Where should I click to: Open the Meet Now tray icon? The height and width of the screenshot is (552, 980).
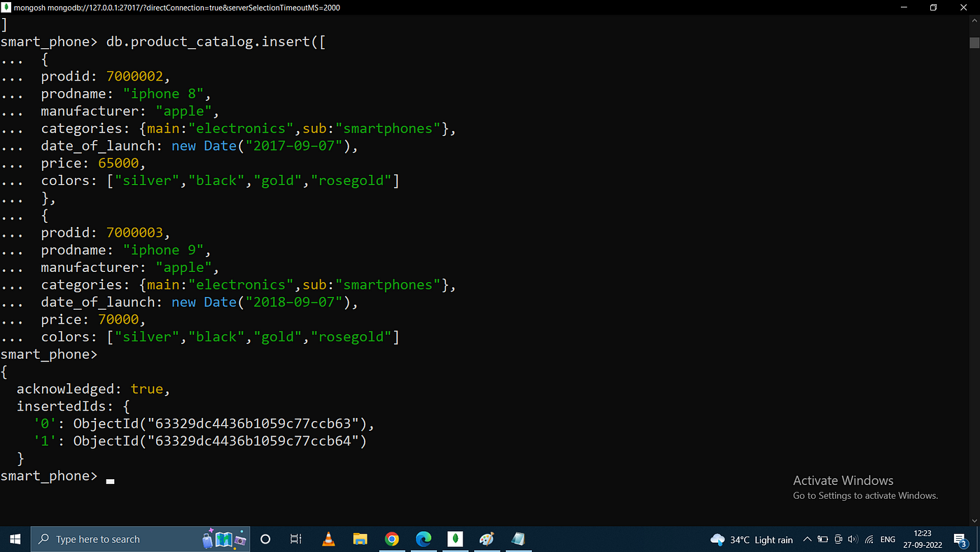[x=838, y=539]
